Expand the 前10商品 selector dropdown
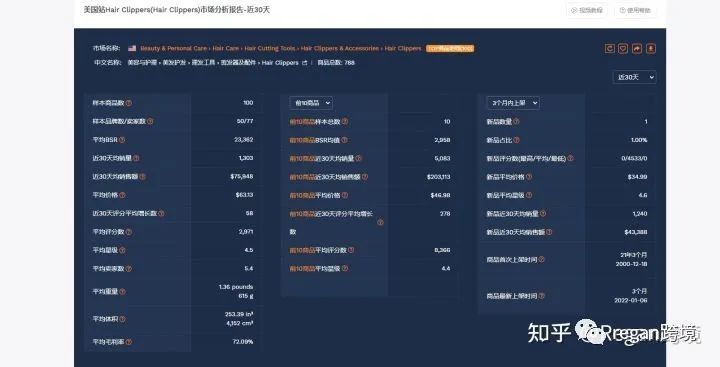 pyautogui.click(x=311, y=103)
